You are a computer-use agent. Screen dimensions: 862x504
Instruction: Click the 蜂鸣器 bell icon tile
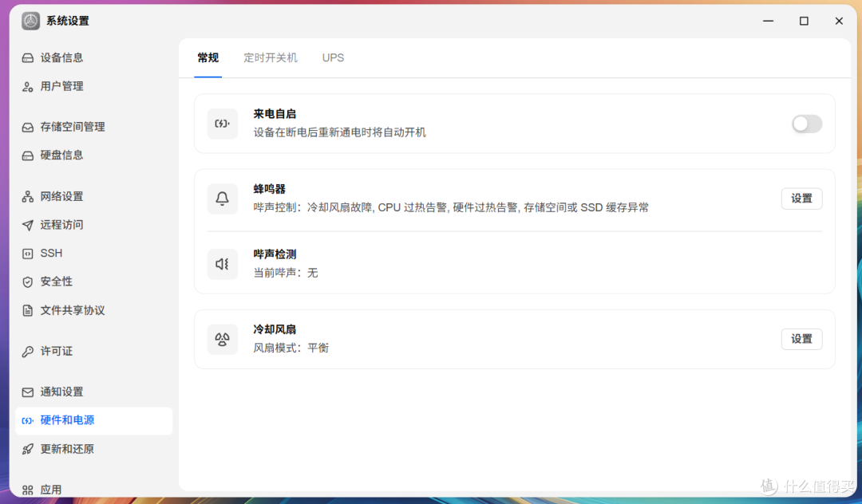(x=222, y=199)
